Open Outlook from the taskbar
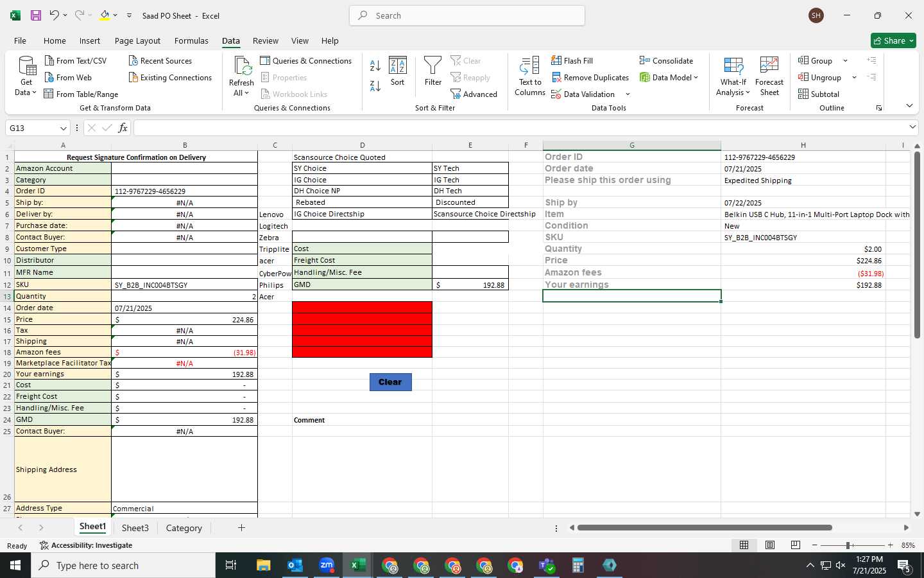 [295, 565]
